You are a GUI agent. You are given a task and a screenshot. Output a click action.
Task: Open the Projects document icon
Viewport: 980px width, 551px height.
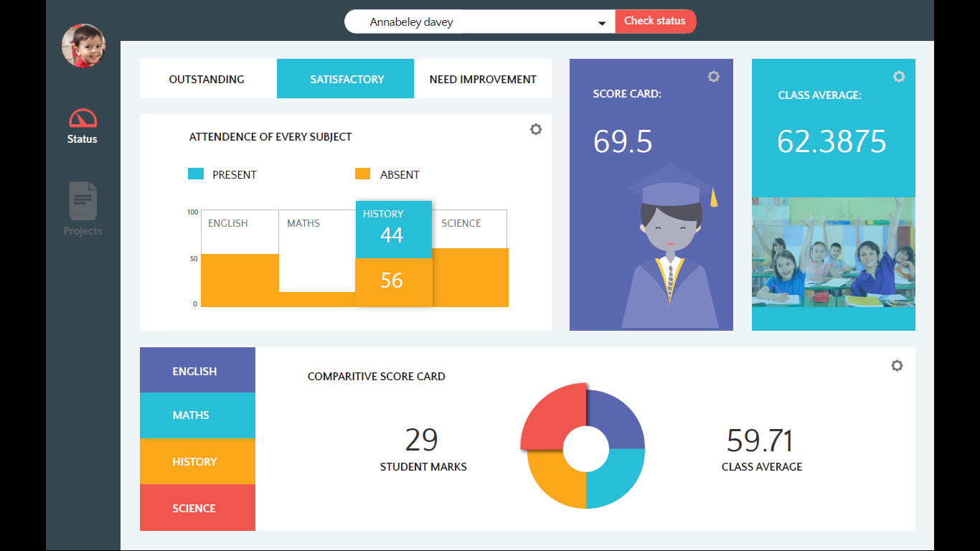[83, 201]
